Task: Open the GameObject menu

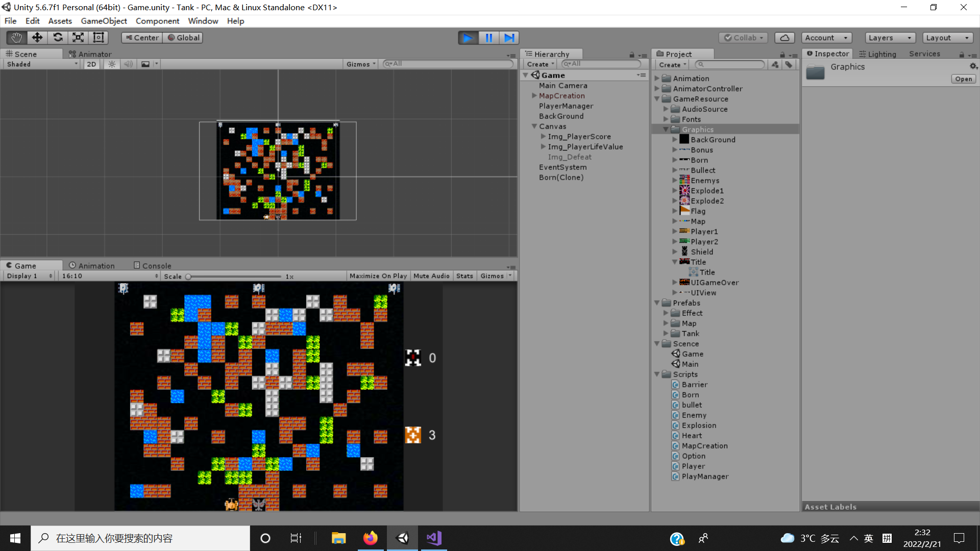Action: pos(104,21)
